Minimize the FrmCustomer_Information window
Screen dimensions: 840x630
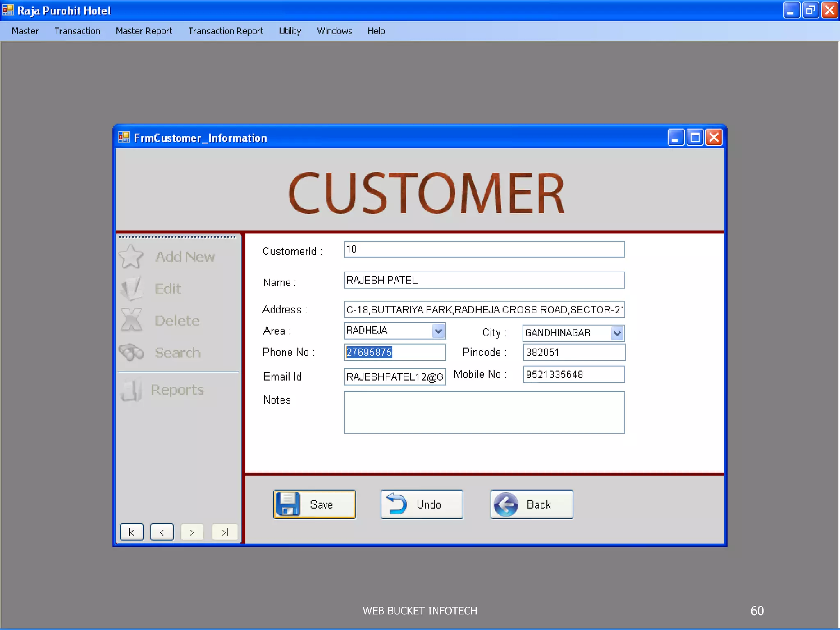point(676,137)
